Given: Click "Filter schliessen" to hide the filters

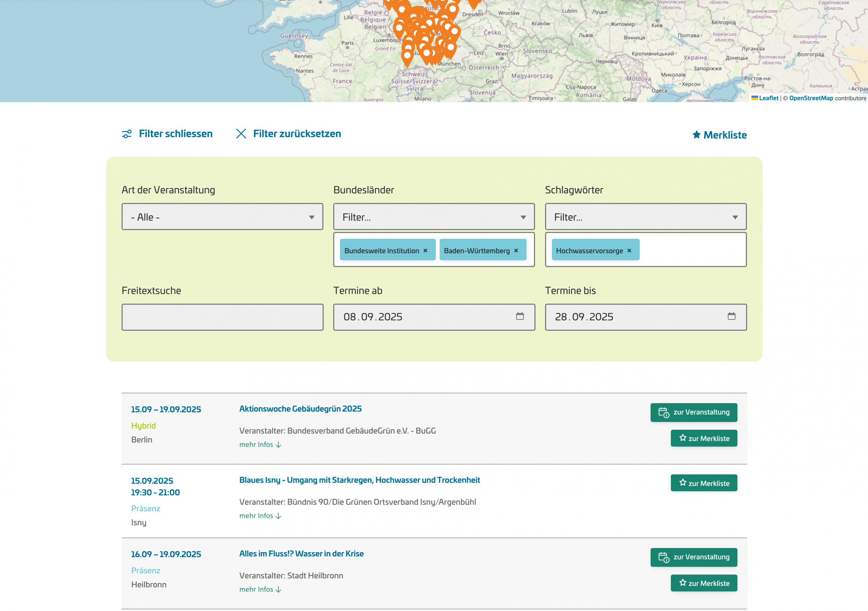Looking at the screenshot, I should [x=175, y=133].
